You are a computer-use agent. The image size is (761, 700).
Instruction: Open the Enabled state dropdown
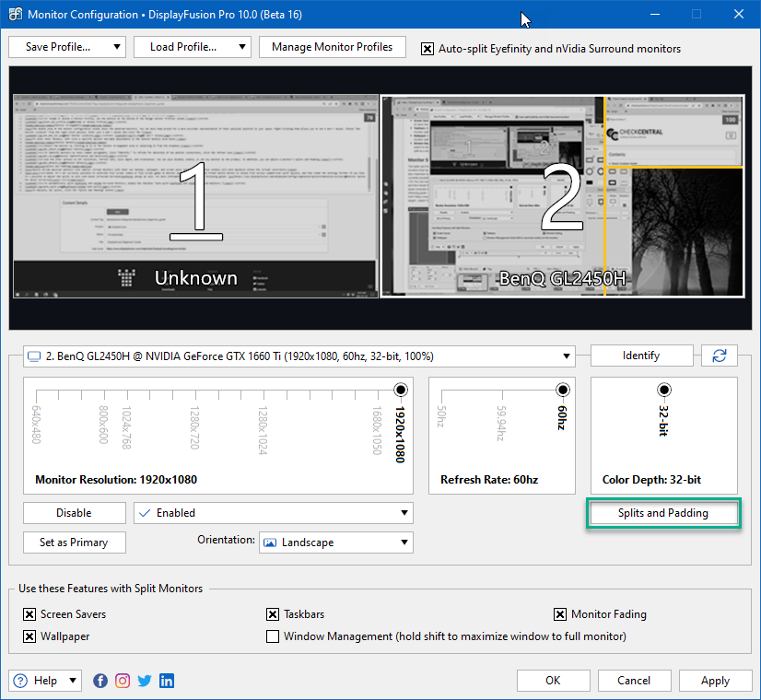(274, 513)
